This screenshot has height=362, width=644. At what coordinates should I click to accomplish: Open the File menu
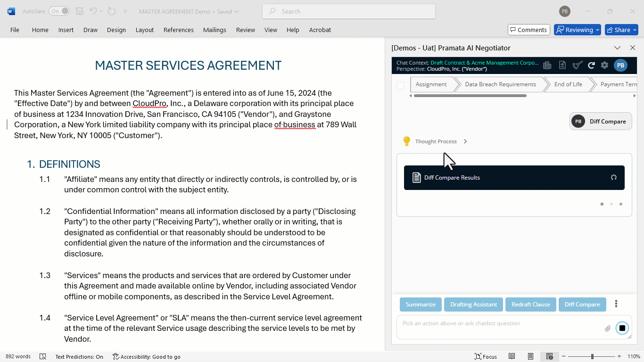click(15, 30)
